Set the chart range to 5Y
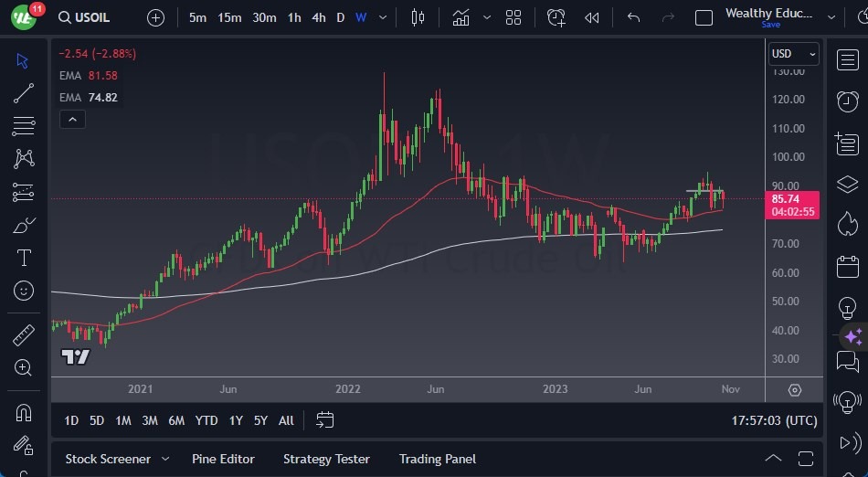 pyautogui.click(x=260, y=420)
